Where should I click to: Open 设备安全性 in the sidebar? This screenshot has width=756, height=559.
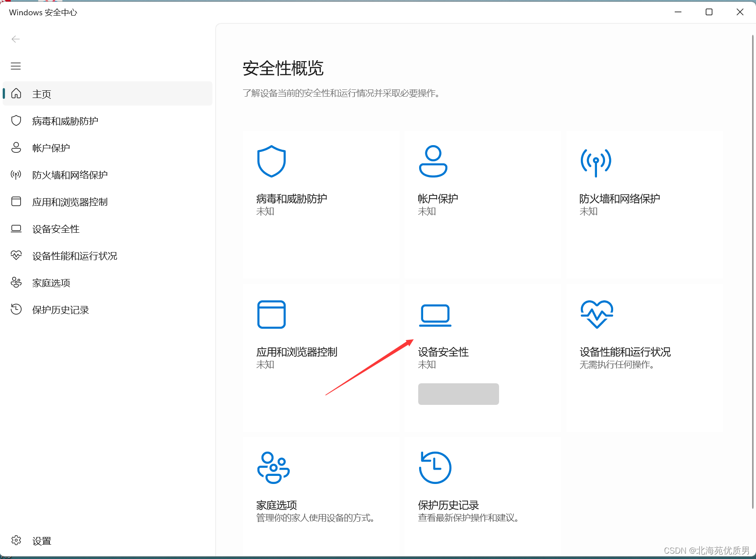[x=107, y=228]
